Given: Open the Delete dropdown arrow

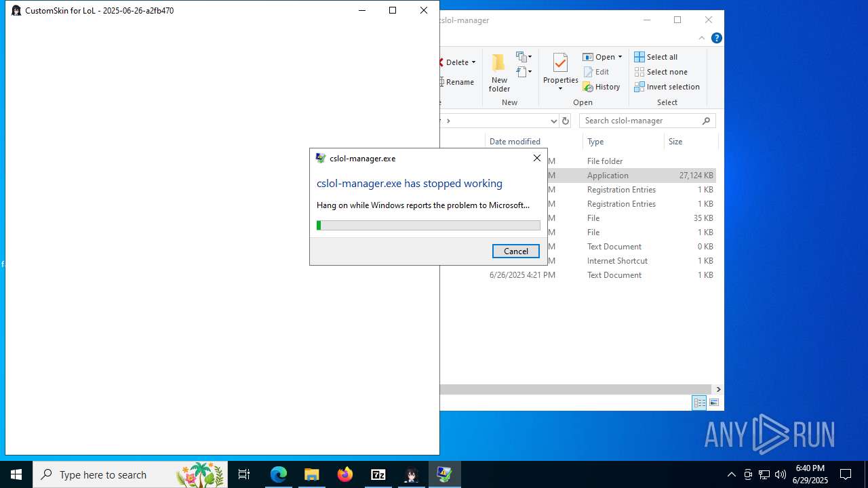Looking at the screenshot, I should 473,62.
